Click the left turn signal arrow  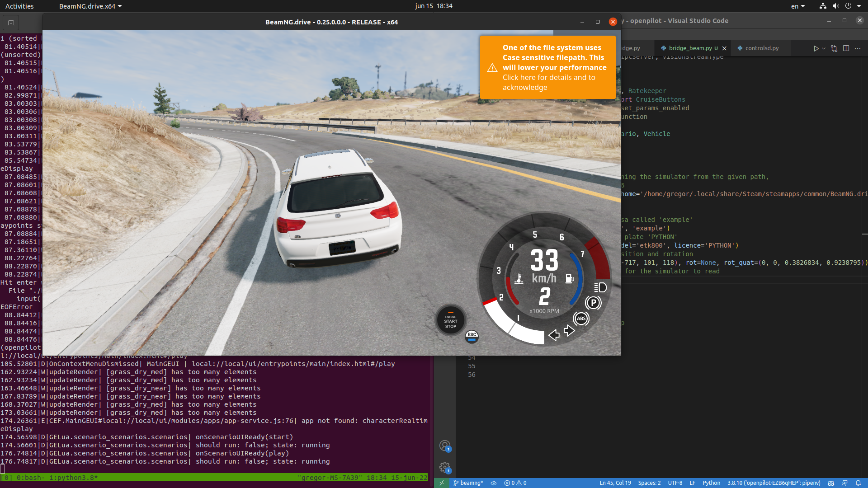coord(554,335)
